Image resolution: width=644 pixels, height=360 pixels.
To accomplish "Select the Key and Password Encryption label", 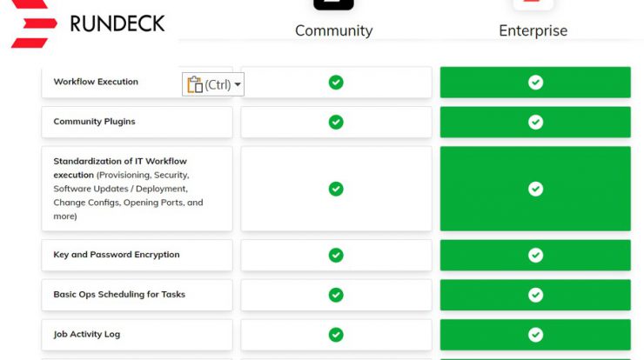I will click(x=117, y=255).
